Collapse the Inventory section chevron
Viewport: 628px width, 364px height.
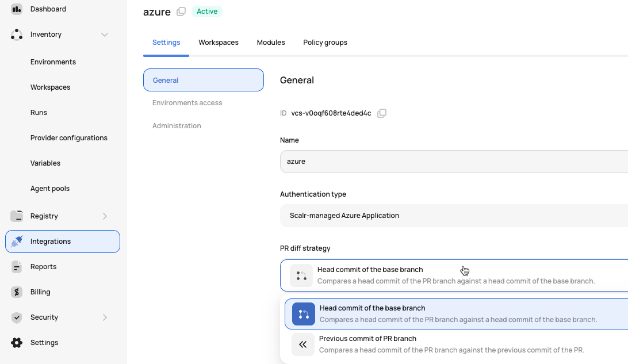(x=105, y=35)
